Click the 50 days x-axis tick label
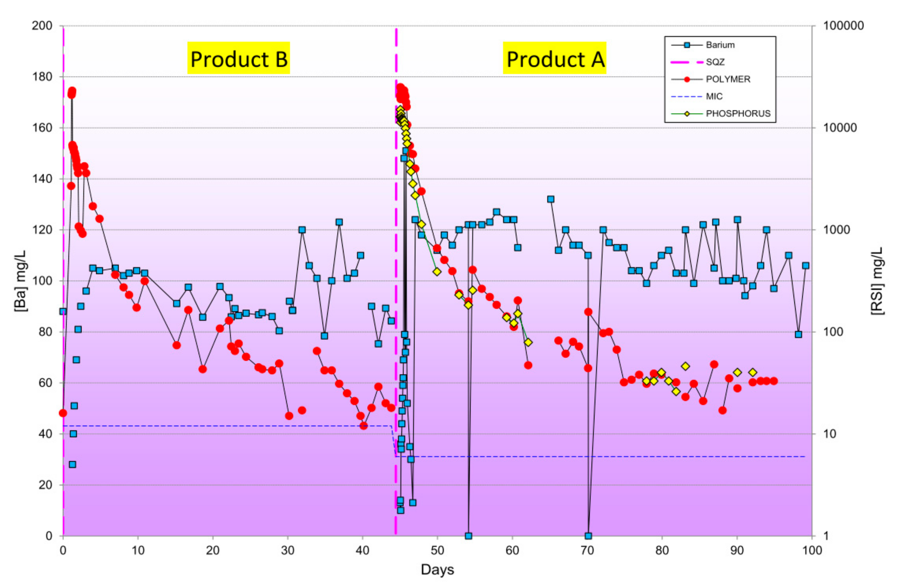This screenshot has height=588, width=901. 437,550
